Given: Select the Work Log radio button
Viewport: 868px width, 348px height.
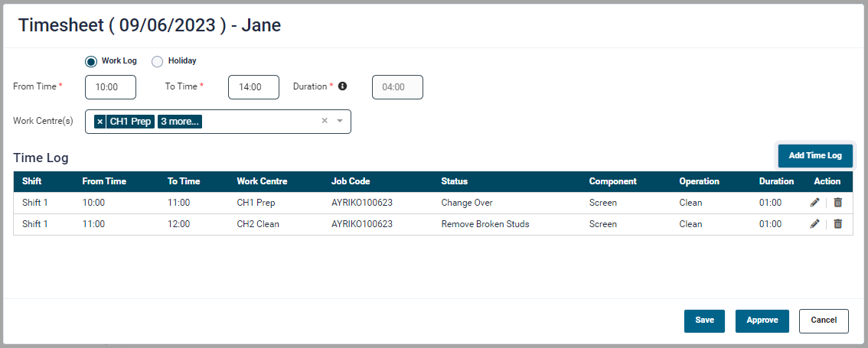Looking at the screenshot, I should pyautogui.click(x=91, y=61).
